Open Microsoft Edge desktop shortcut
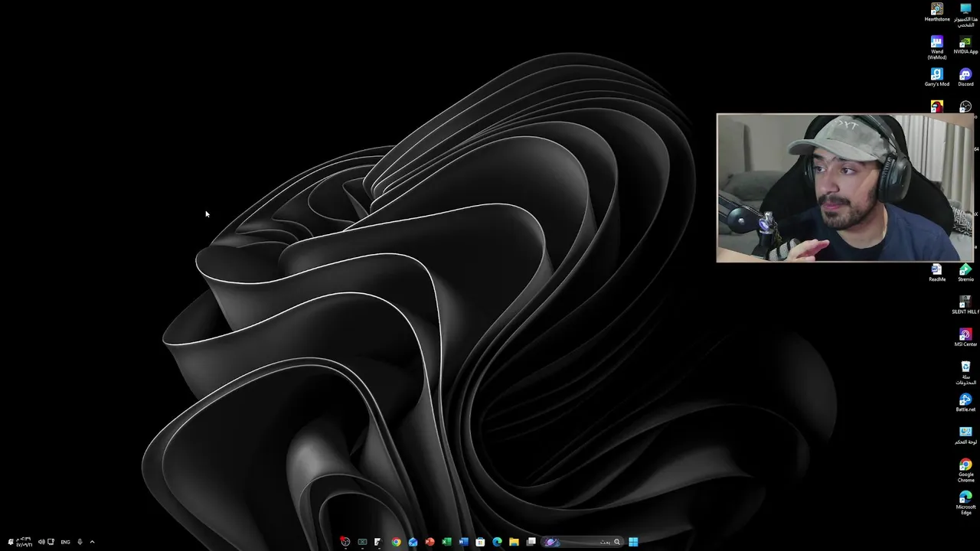 (965, 503)
